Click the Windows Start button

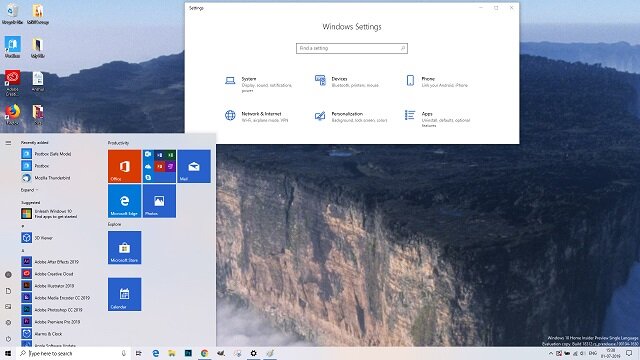click(x=8, y=353)
